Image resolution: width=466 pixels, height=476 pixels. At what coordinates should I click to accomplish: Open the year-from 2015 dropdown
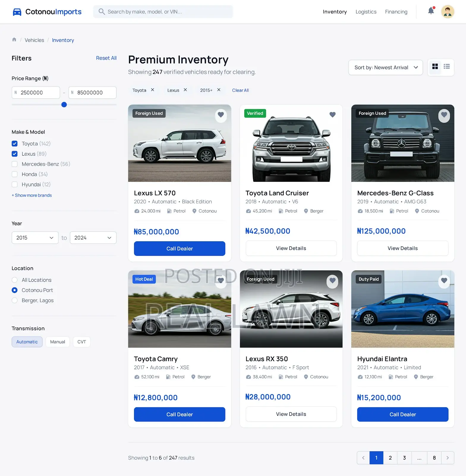[x=35, y=238]
